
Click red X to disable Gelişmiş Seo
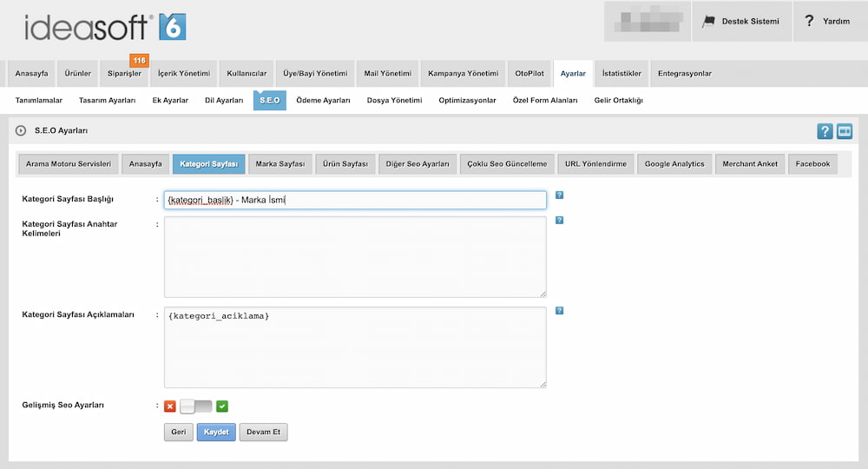[169, 406]
